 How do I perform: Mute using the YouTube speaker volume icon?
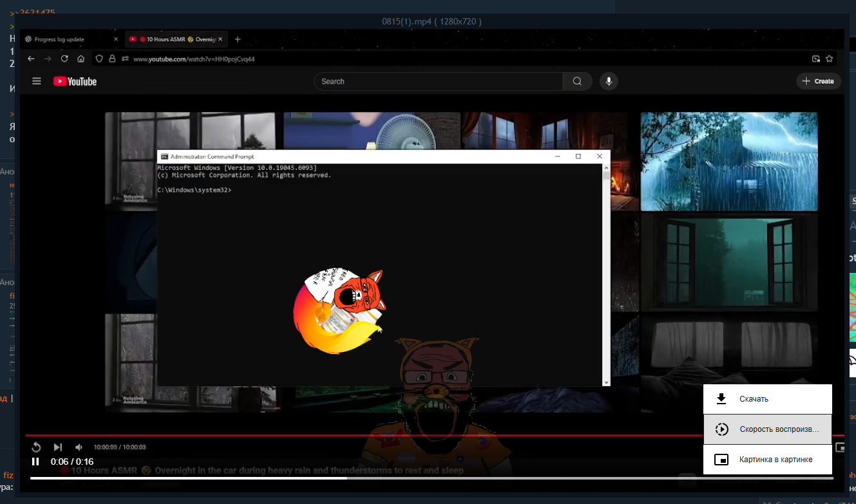pyautogui.click(x=79, y=447)
